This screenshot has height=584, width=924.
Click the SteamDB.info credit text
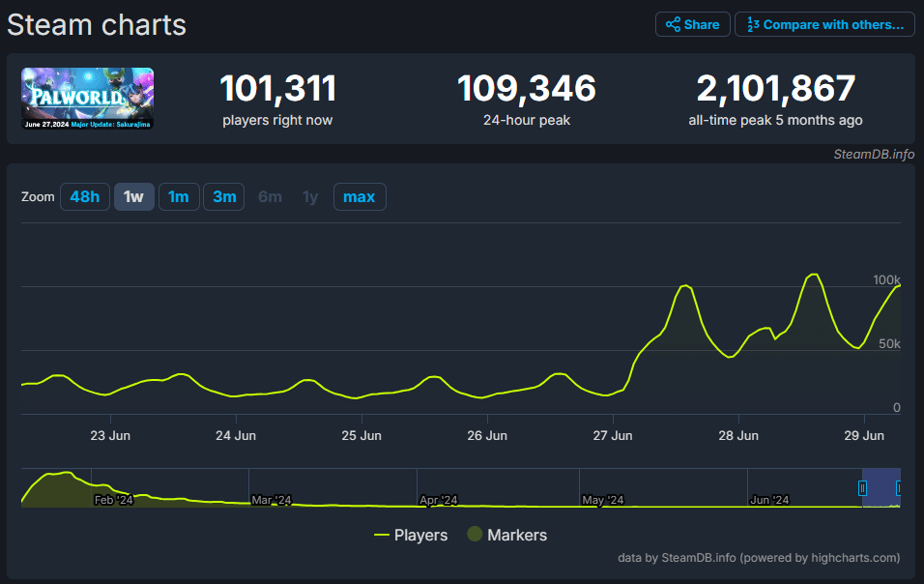pos(874,155)
